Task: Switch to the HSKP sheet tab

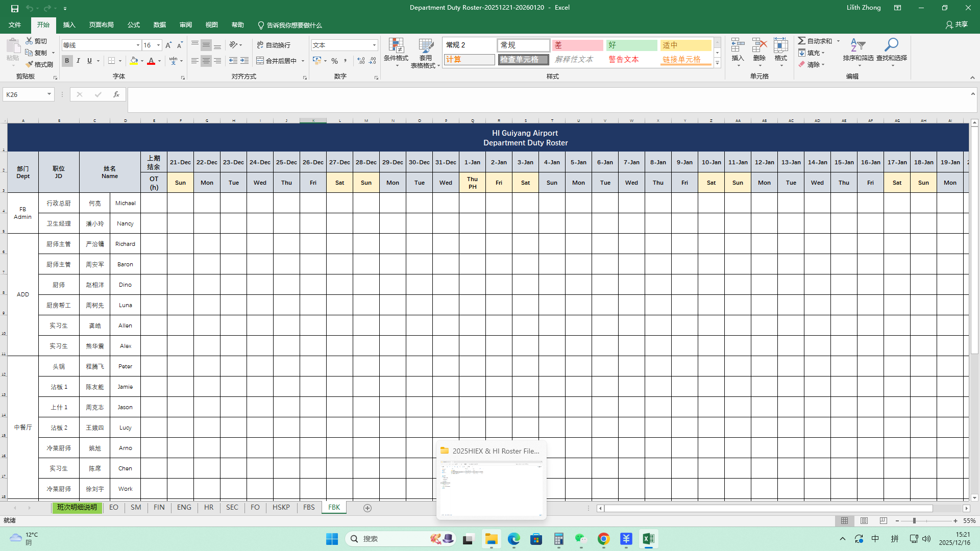Action: pos(281,508)
